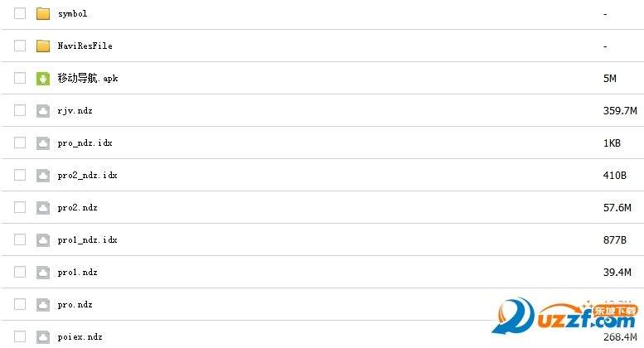
Task: Select the poiex.ndz file name
Action: click(x=80, y=337)
